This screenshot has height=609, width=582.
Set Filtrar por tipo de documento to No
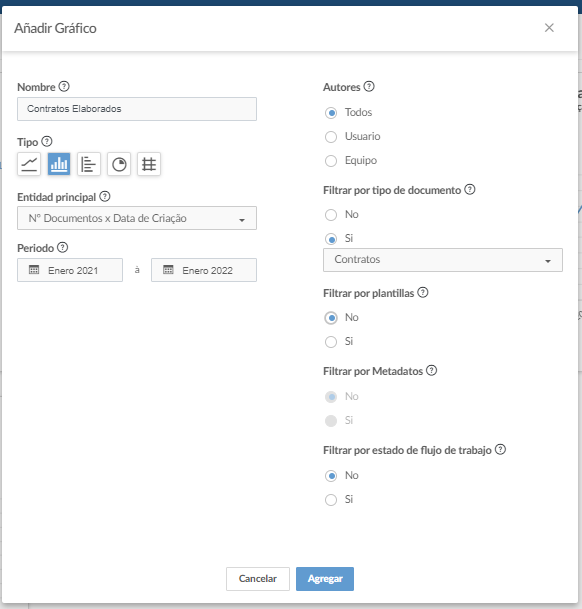331,215
